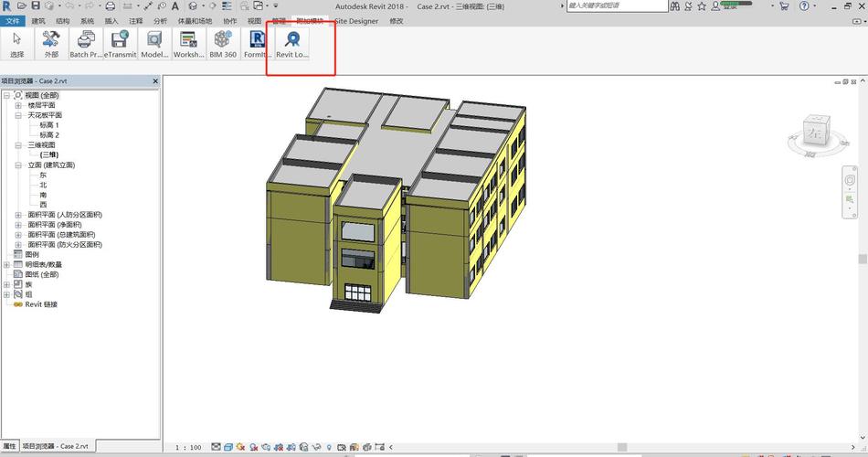
Task: Collapse the 天花板平面 tree node
Action: (17, 115)
